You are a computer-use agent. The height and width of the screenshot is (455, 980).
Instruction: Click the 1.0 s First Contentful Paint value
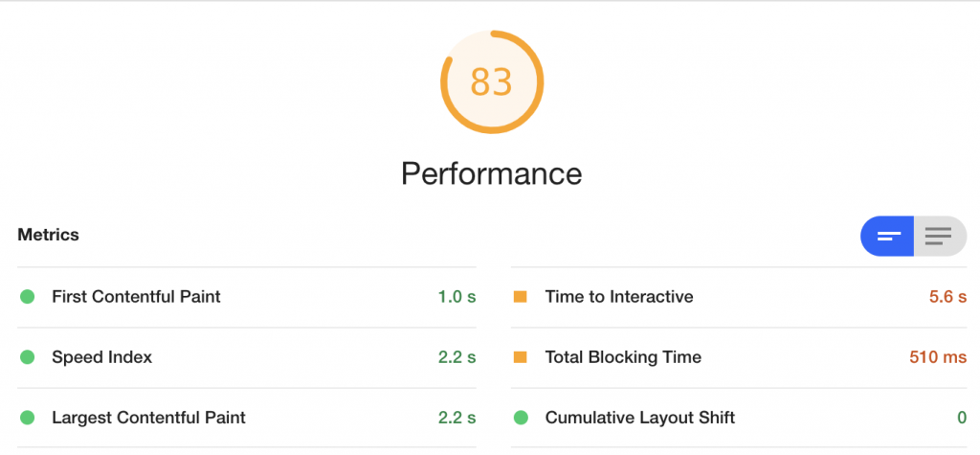[x=457, y=297]
